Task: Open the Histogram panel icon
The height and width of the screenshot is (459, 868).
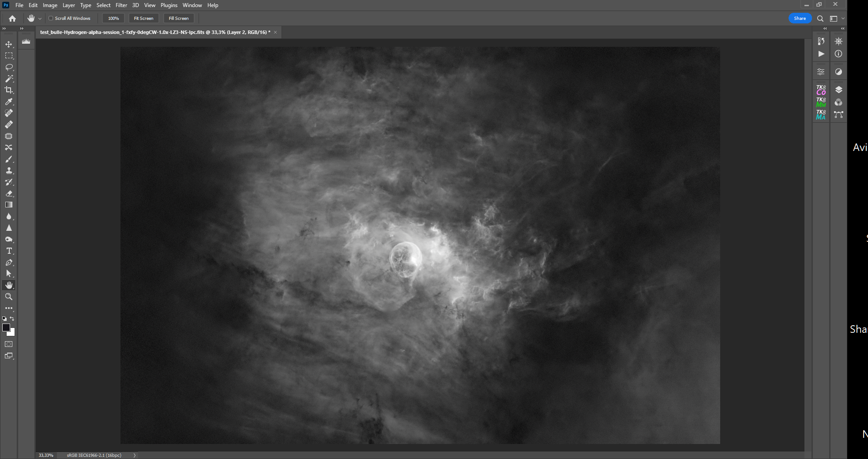Action: point(26,41)
